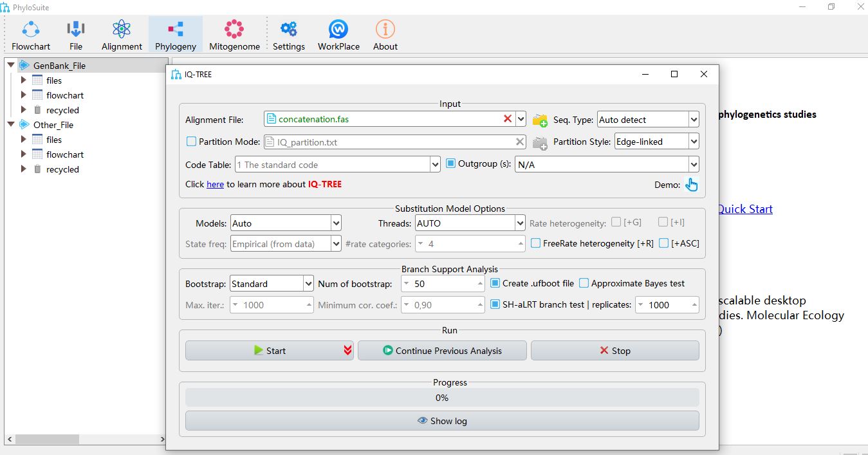
Task: Click the Stop button
Action: point(614,350)
